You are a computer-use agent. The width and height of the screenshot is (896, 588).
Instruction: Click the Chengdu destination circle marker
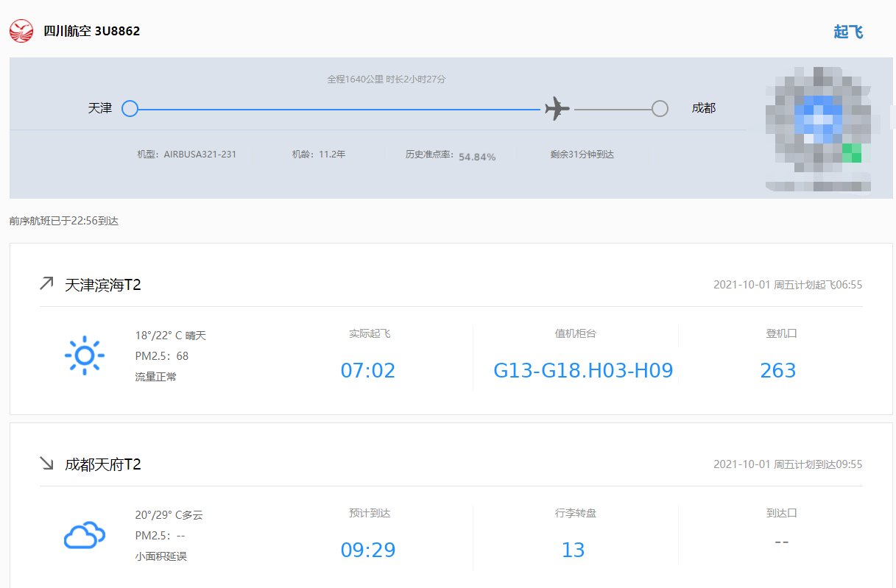(660, 109)
